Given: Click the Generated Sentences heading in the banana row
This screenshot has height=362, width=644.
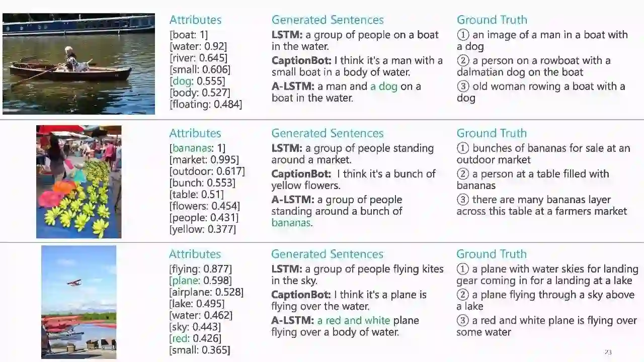Looking at the screenshot, I should 327,133.
